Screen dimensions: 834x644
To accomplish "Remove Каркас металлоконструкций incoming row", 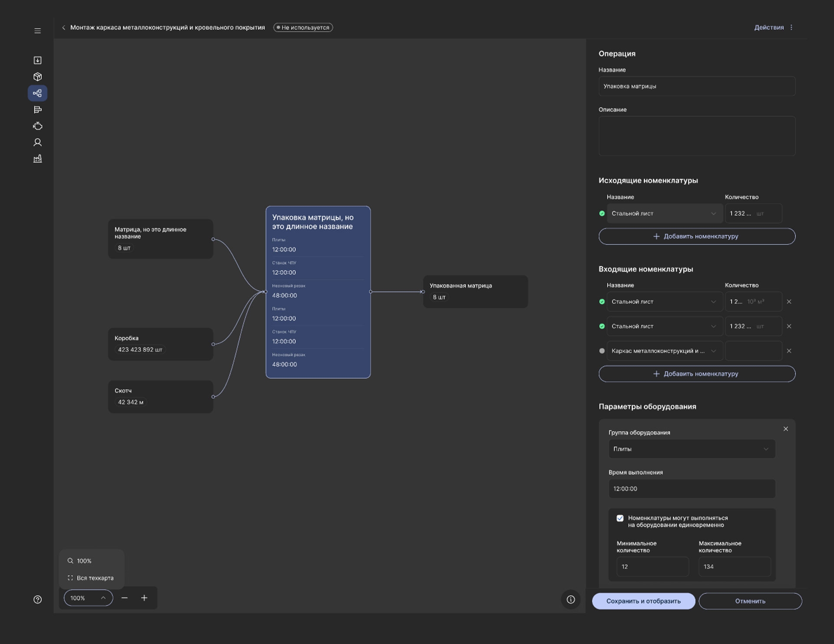I will tap(789, 351).
